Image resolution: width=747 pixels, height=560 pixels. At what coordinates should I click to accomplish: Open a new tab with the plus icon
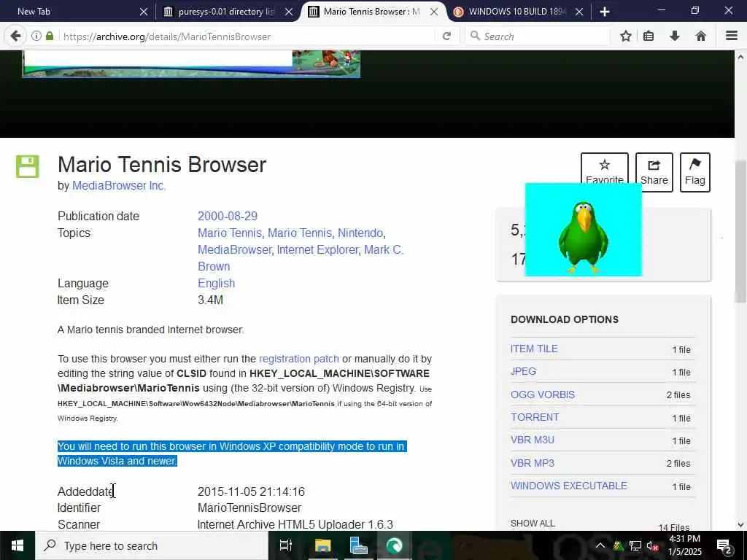(x=605, y=12)
